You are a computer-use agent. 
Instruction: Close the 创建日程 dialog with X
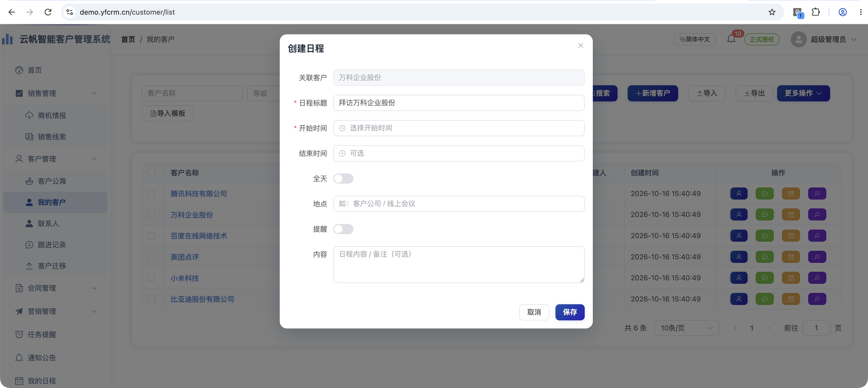coord(580,45)
